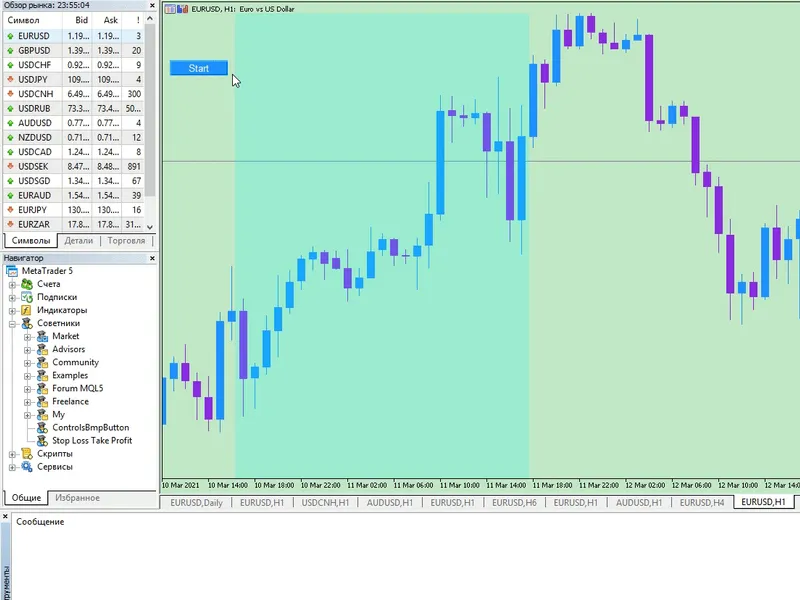Image resolution: width=800 pixels, height=600 pixels.
Task: Expand the Скрипты tree node
Action: coord(12,454)
